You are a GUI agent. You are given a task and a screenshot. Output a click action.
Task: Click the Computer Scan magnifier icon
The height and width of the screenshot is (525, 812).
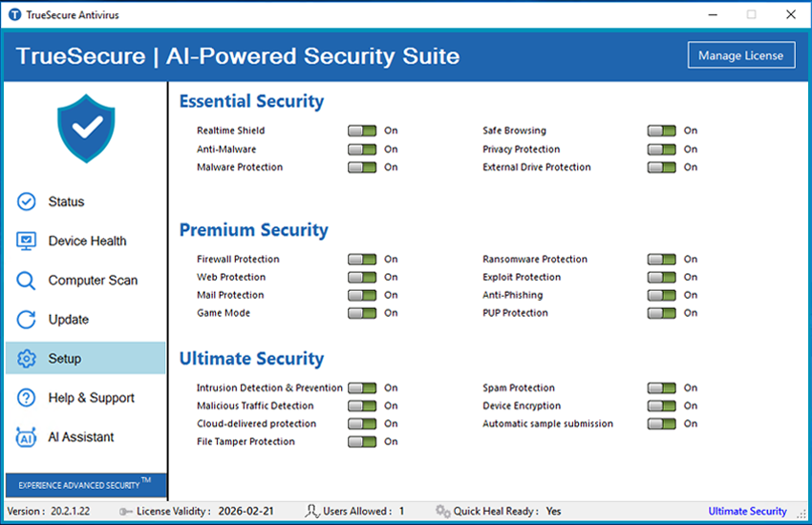pos(27,281)
